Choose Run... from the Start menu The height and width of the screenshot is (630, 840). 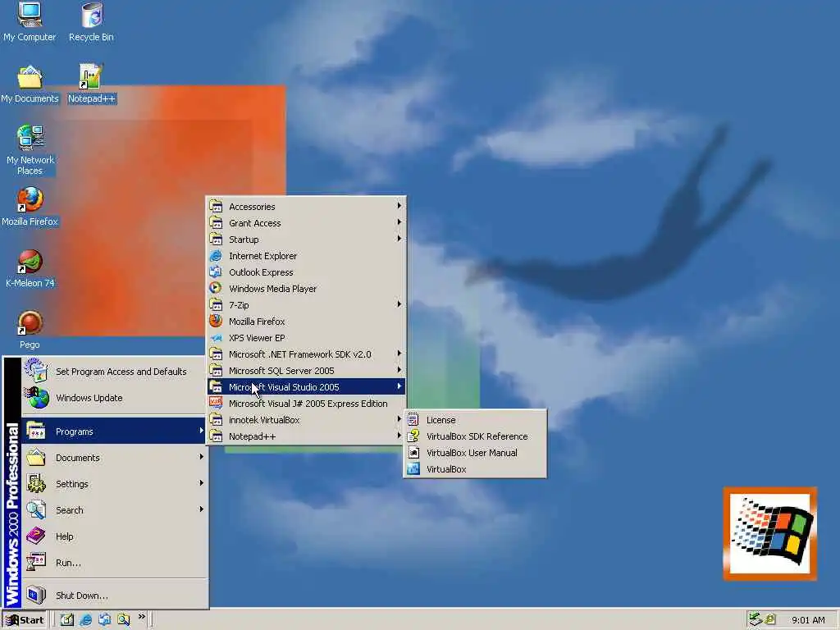click(x=115, y=563)
